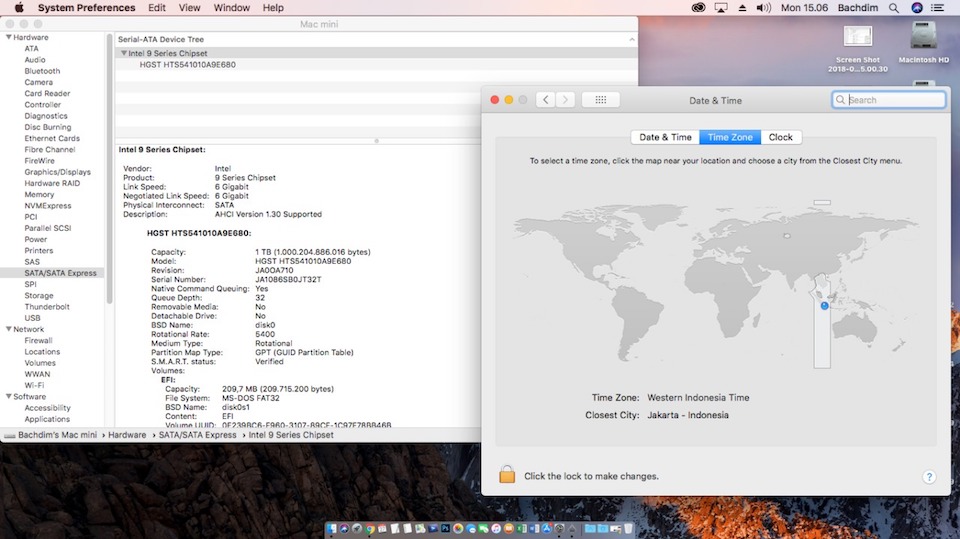Open Bachdim user menu
Viewport: 960px width, 539px height.
858,7
